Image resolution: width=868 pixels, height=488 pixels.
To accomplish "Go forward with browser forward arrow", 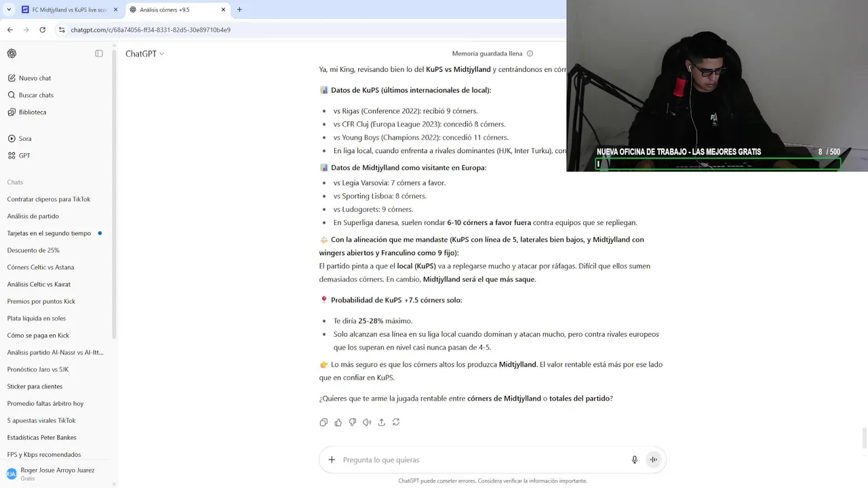I will coord(26,30).
